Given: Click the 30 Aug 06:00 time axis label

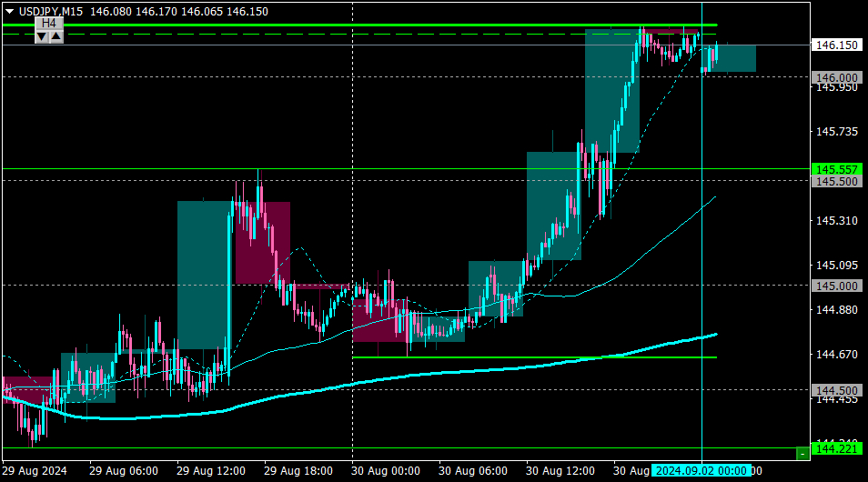Looking at the screenshot, I should click(473, 471).
